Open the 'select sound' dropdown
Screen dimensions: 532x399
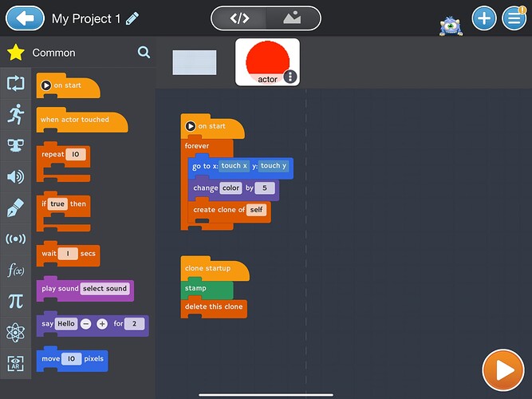pyautogui.click(x=104, y=289)
